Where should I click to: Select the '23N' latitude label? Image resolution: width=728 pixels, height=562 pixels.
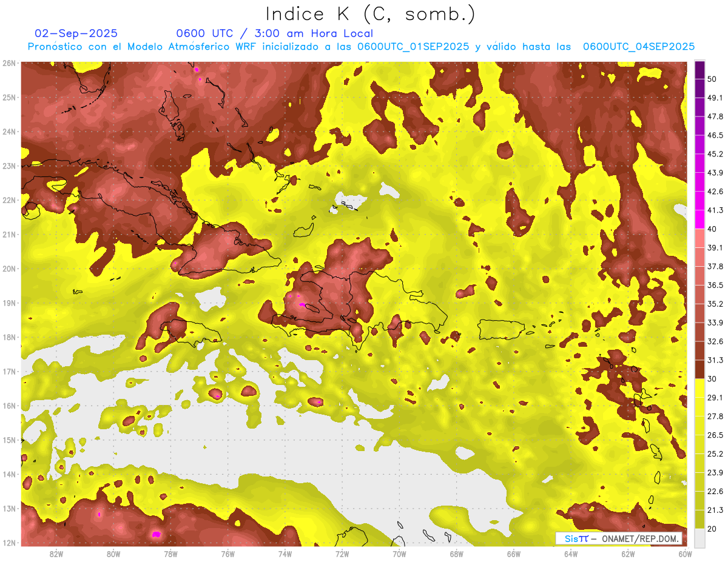(9, 166)
